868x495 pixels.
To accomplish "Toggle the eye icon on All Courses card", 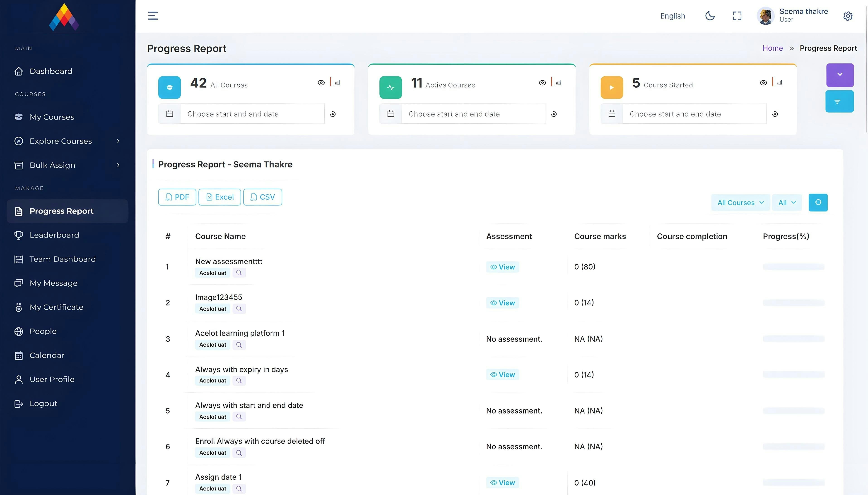I will pos(321,83).
